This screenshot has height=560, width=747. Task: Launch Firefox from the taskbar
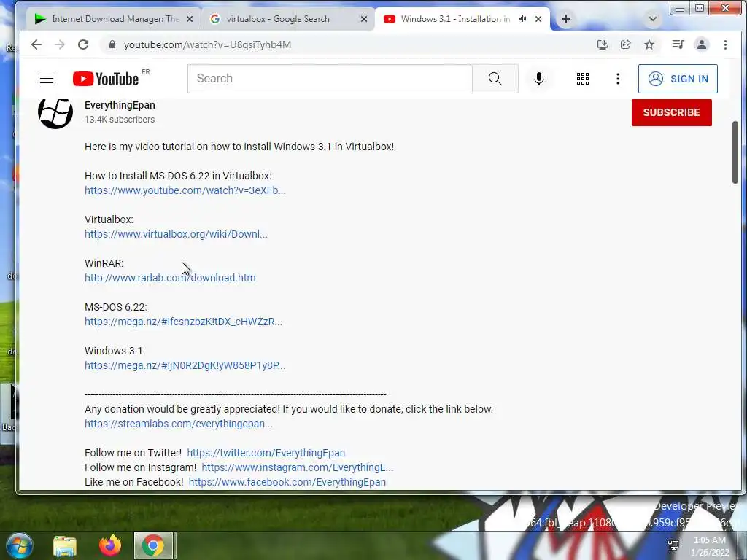[110, 545]
